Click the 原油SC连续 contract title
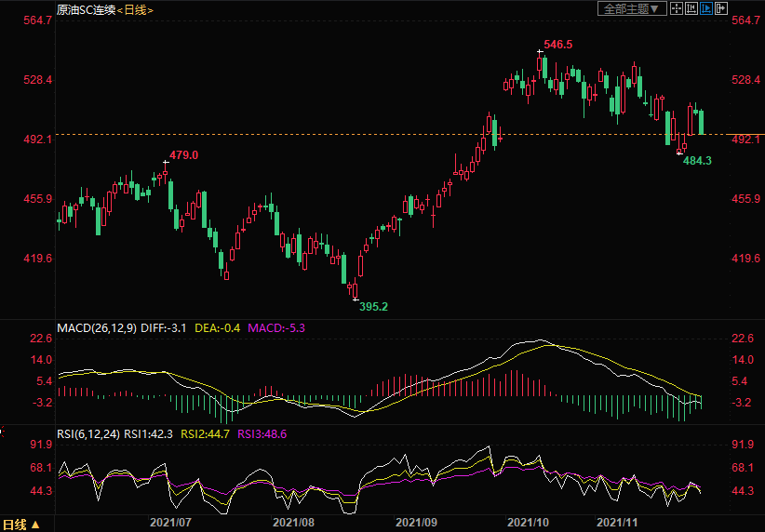The width and height of the screenshot is (765, 532). pos(86,9)
